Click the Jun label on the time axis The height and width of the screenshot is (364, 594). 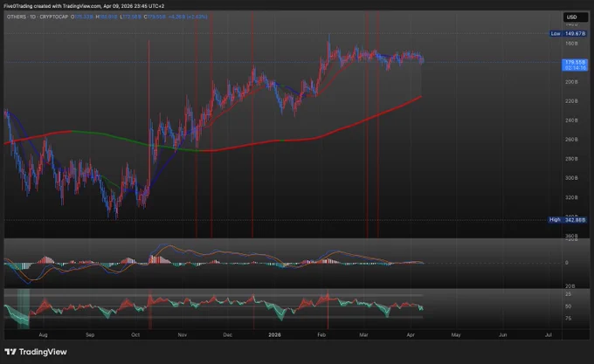click(502, 335)
